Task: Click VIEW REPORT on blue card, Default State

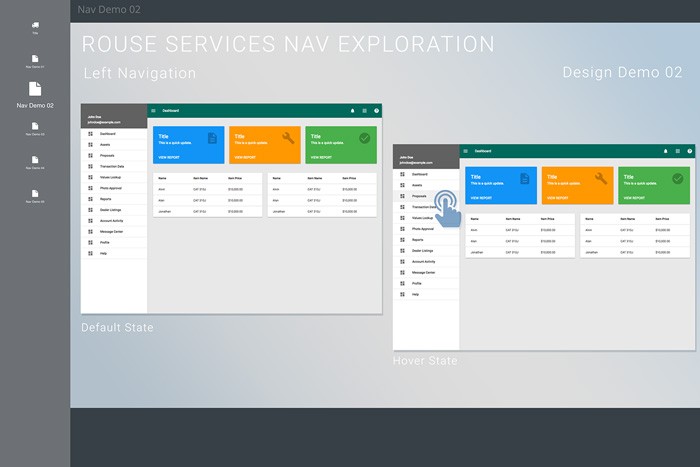Action: click(x=168, y=157)
